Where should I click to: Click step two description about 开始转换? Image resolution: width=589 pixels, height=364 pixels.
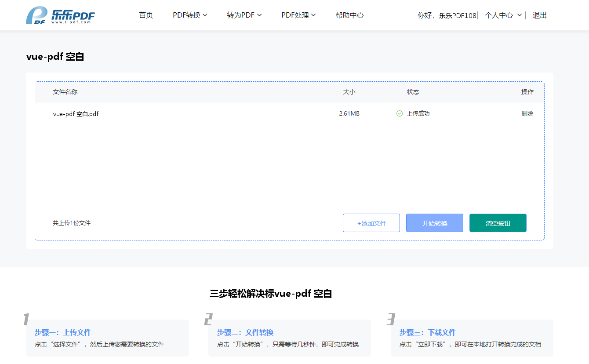tap(288, 344)
